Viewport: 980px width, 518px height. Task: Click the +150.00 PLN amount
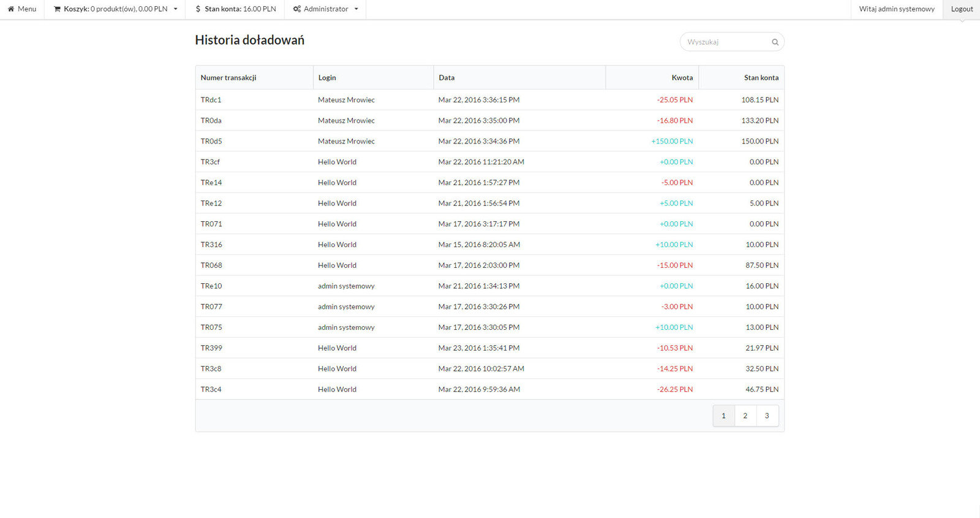(673, 142)
